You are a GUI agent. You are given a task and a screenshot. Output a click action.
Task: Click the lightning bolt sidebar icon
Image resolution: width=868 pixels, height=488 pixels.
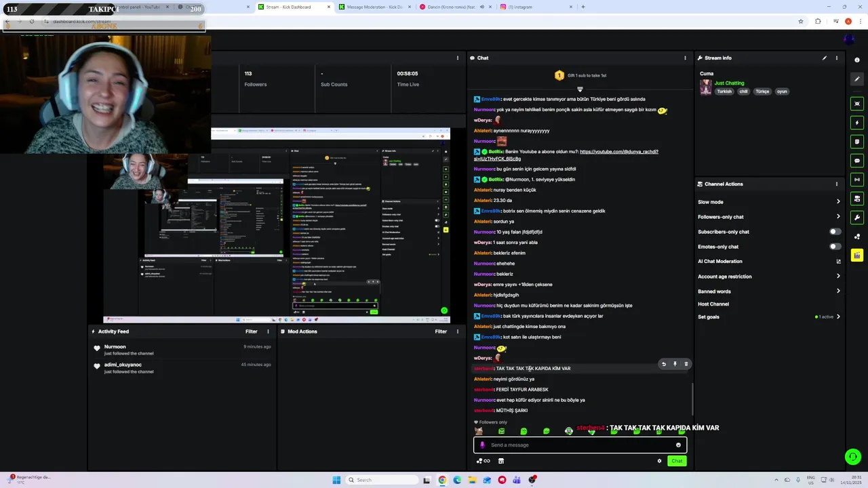click(857, 123)
